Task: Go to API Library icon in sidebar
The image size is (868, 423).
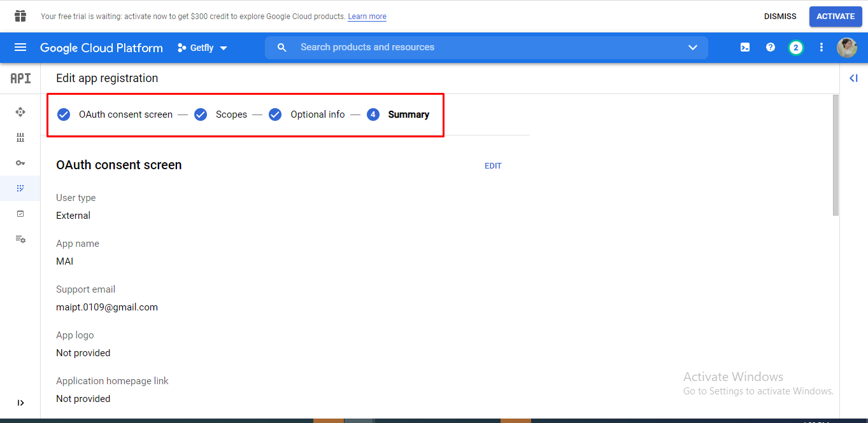Action: (x=20, y=137)
